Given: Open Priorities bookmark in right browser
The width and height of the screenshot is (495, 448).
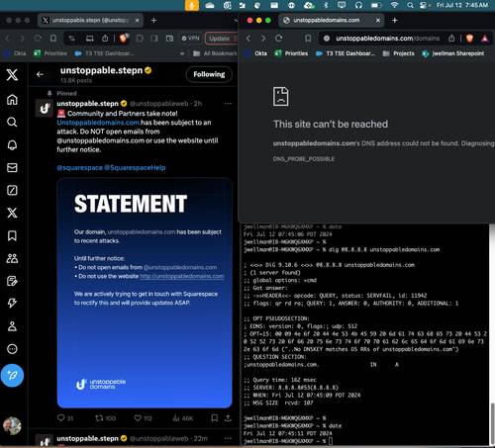Looking at the screenshot, I should [x=291, y=53].
